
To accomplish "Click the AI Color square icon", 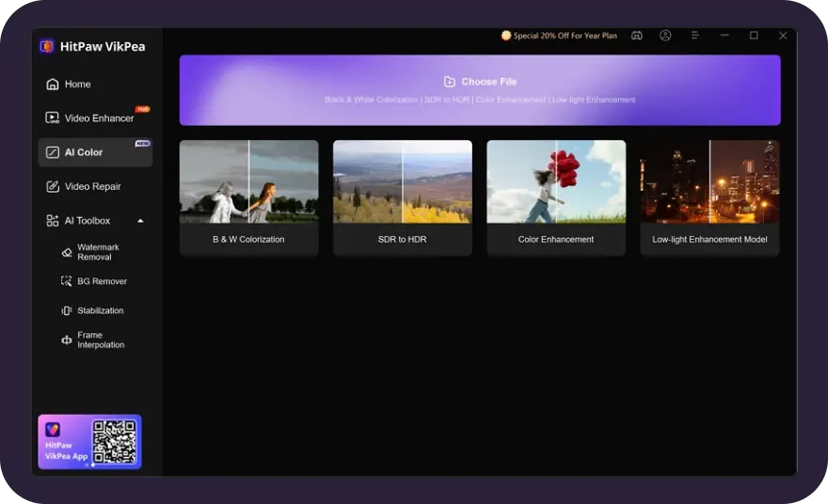I will tap(53, 152).
